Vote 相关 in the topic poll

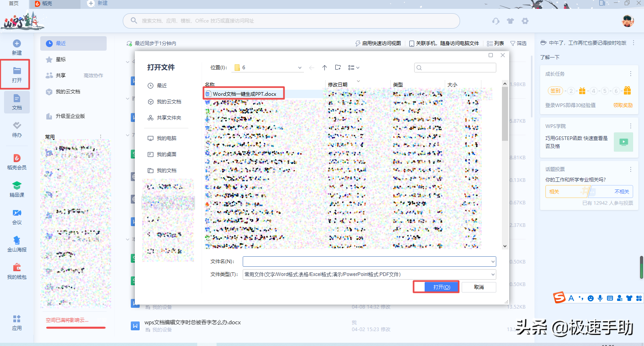pos(554,192)
